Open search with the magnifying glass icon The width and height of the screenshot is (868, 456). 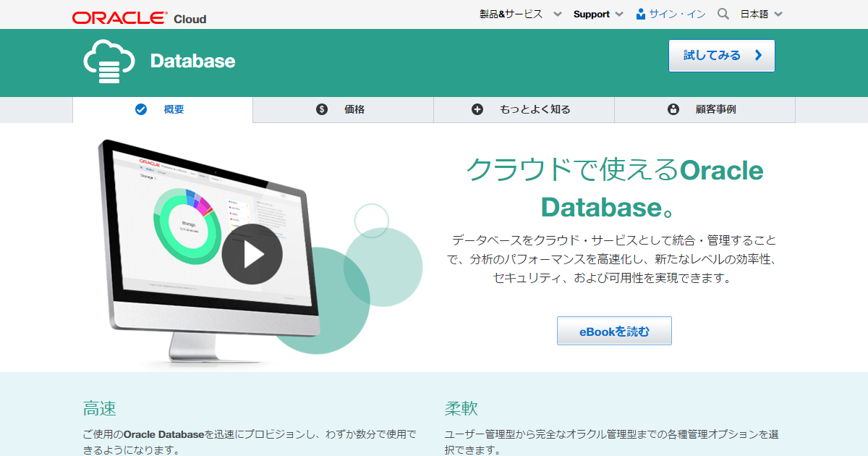pyautogui.click(x=723, y=13)
